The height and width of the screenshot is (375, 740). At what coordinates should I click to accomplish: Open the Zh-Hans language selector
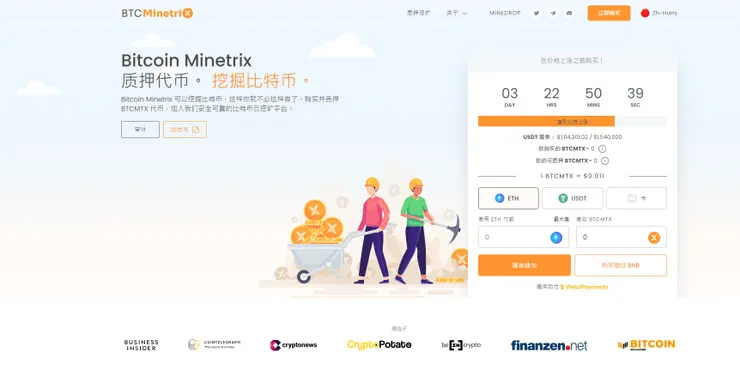coord(659,13)
